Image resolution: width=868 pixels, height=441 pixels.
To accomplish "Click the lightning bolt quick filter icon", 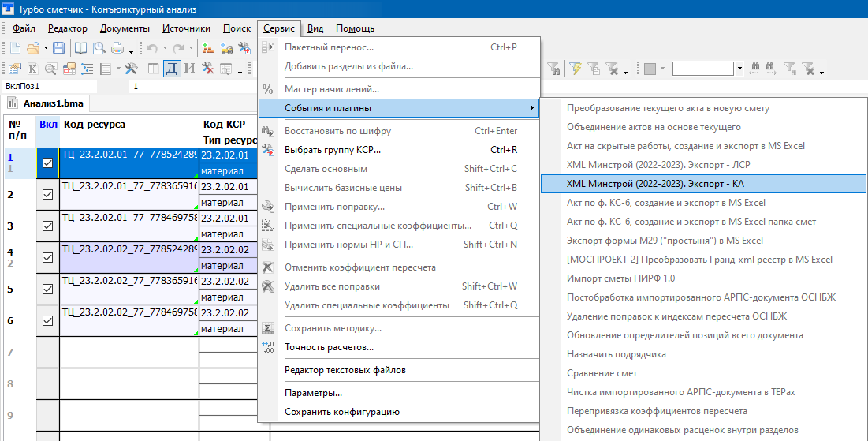I will (576, 69).
